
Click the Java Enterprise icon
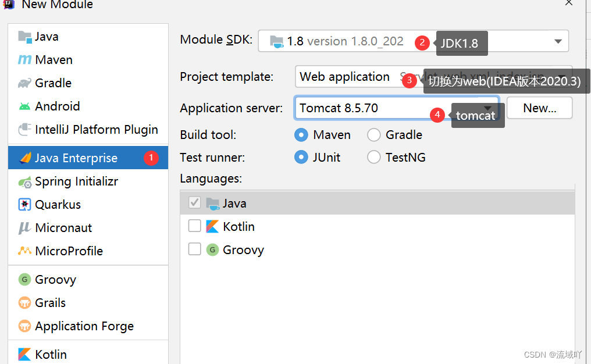[x=25, y=158]
